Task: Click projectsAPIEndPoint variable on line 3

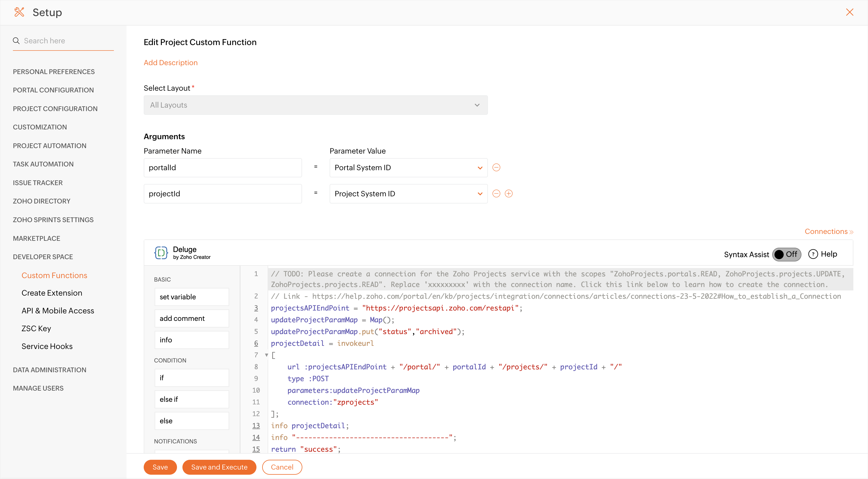Action: (310, 308)
